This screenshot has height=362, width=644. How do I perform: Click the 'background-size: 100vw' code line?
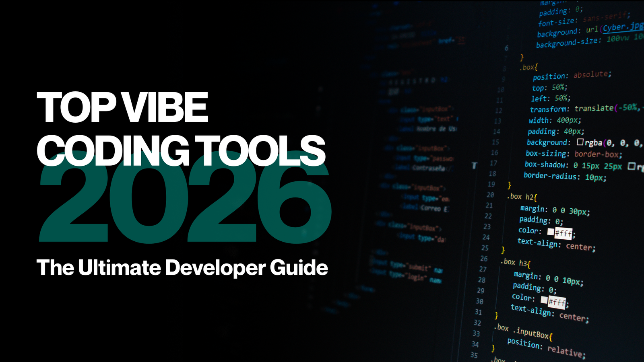(x=583, y=41)
